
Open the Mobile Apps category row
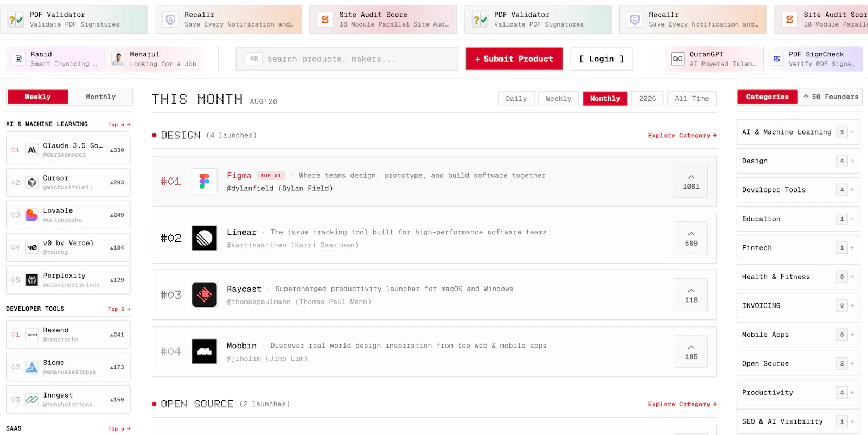click(x=797, y=335)
